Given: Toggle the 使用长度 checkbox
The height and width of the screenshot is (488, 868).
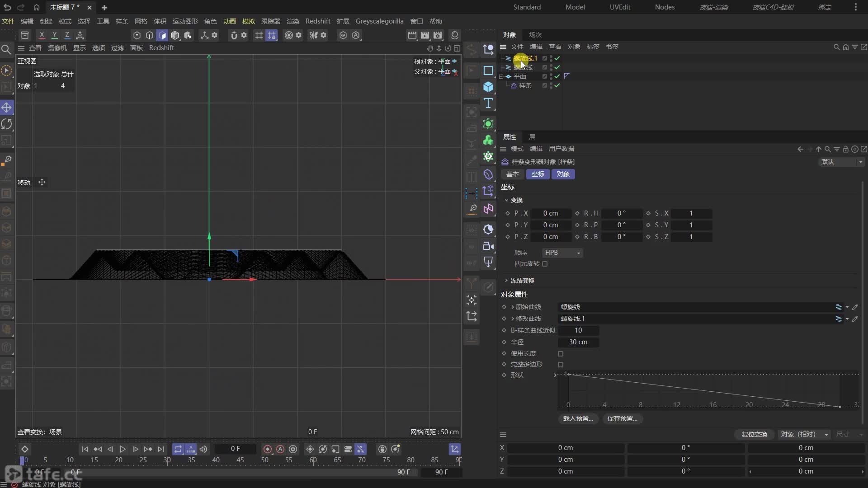Looking at the screenshot, I should [561, 354].
